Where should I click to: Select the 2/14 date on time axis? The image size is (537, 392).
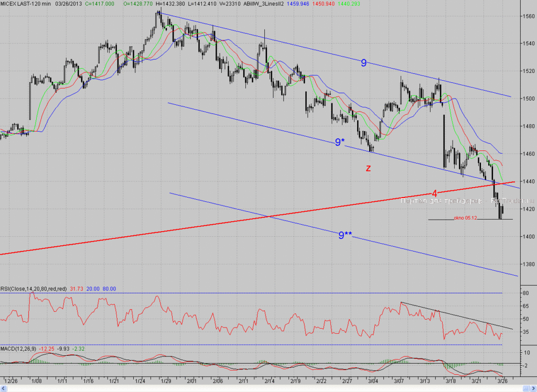(x=270, y=380)
